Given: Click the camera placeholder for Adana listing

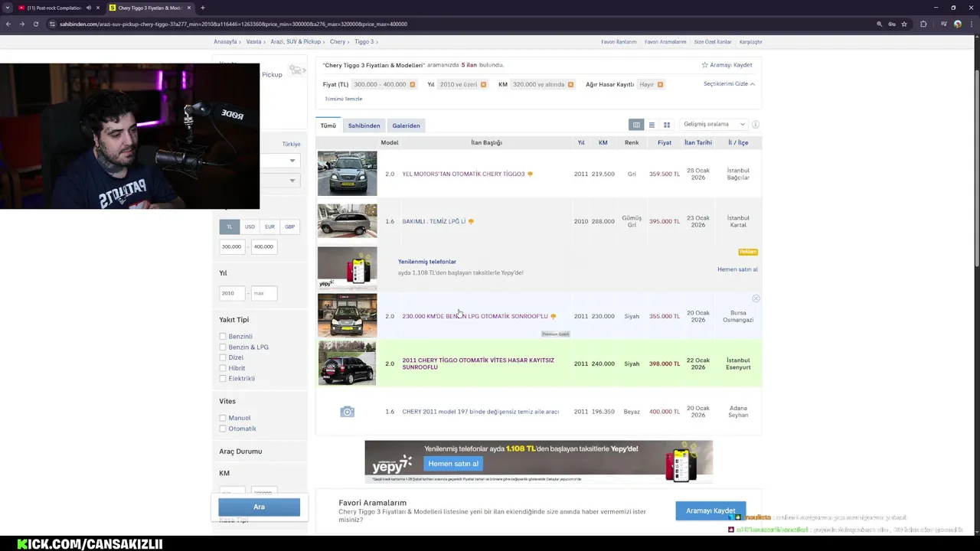Looking at the screenshot, I should pos(347,412).
